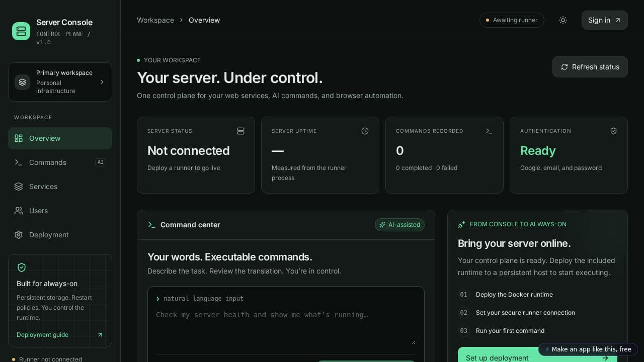Open the Deployment sidebar item
This screenshot has height=362, width=644.
coord(60,235)
